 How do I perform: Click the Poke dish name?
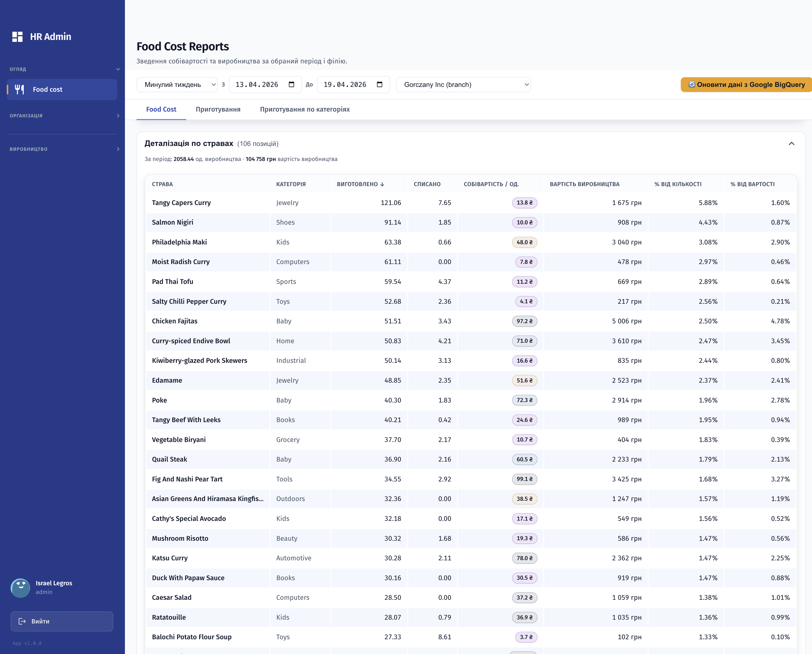(159, 400)
